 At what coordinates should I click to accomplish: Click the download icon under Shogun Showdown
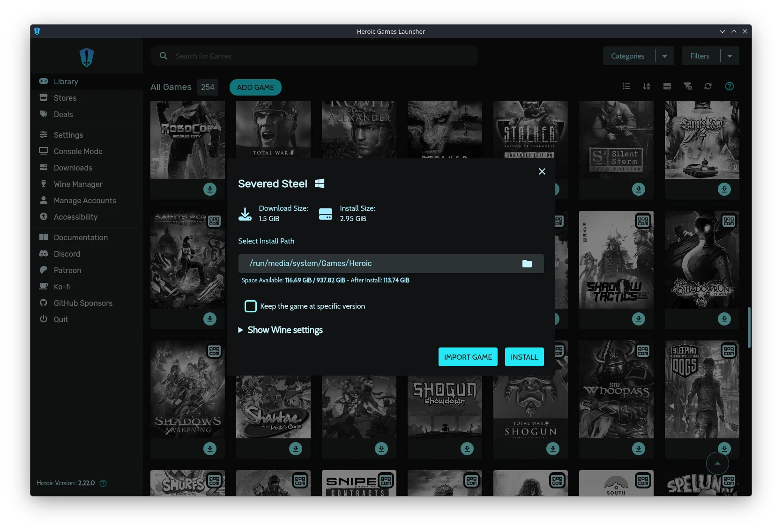(467, 449)
